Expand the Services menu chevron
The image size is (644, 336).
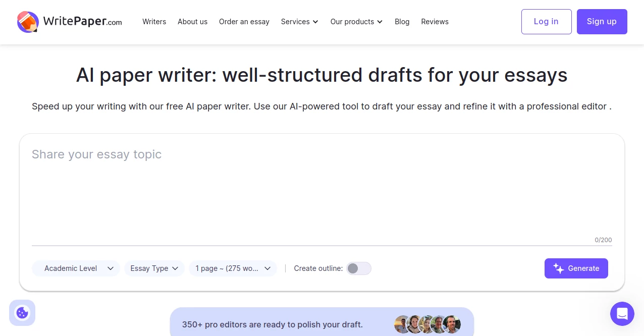pos(315,22)
